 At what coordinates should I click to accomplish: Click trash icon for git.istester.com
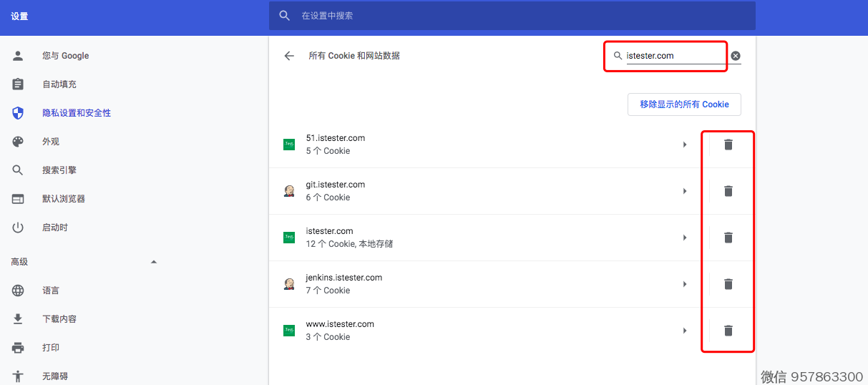[728, 191]
